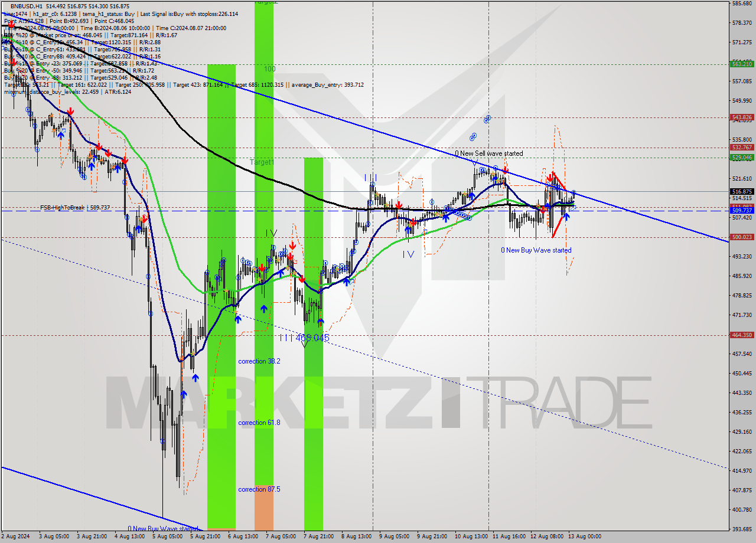Viewport: 756px width, 543px height.
Task: Click the orange block below 'correction 87.5'
Action: (x=264, y=507)
